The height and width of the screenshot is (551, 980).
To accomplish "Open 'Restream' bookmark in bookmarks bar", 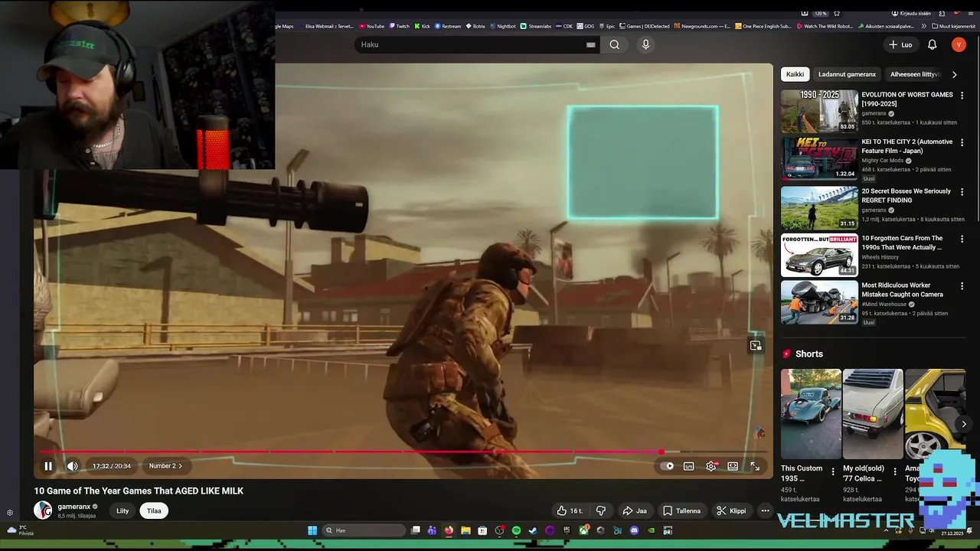I will click(x=448, y=26).
